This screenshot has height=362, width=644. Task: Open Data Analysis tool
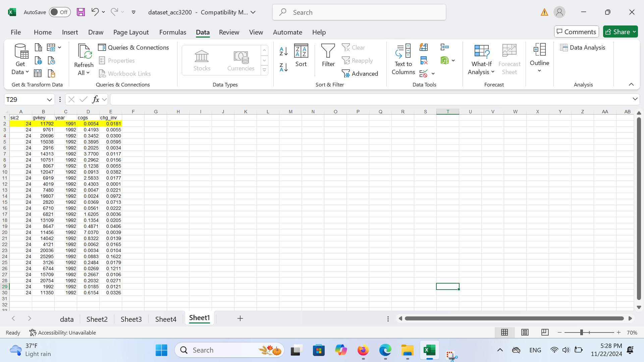[583, 48]
